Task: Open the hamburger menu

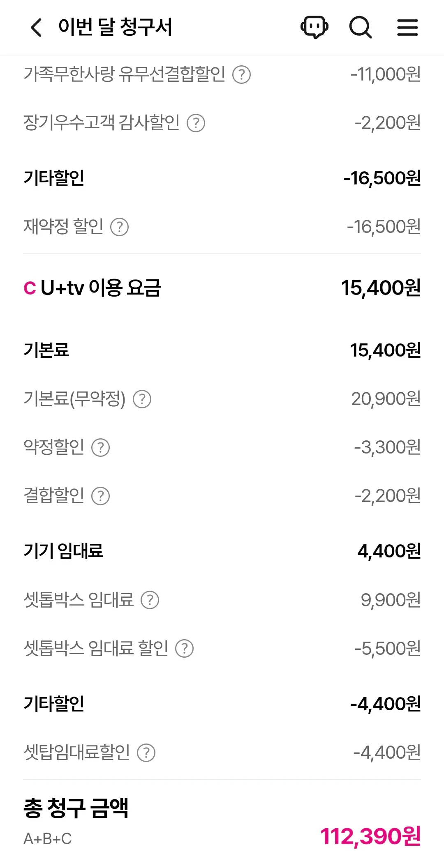Action: point(407,28)
